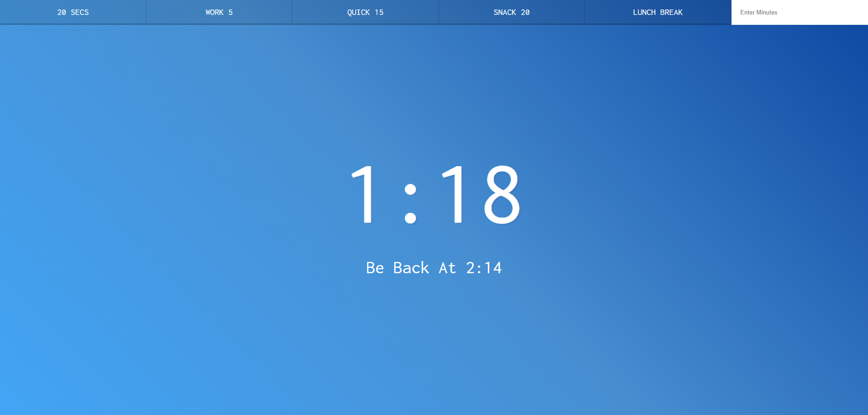Viewport: 868px width, 415px height.
Task: Choose the SNACK 20 timer
Action: [512, 12]
